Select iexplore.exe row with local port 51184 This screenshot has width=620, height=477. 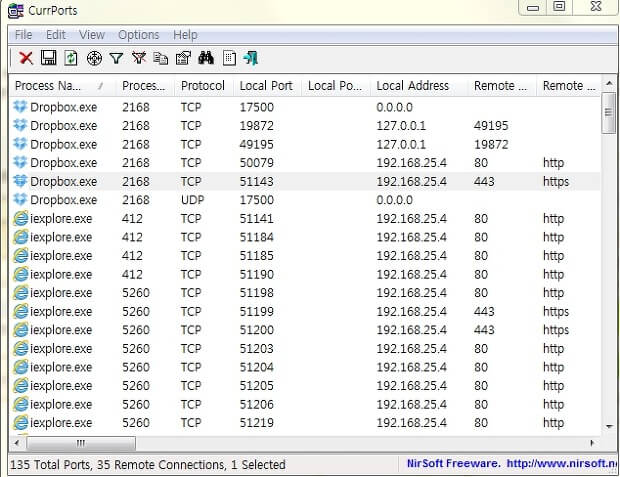pyautogui.click(x=304, y=237)
